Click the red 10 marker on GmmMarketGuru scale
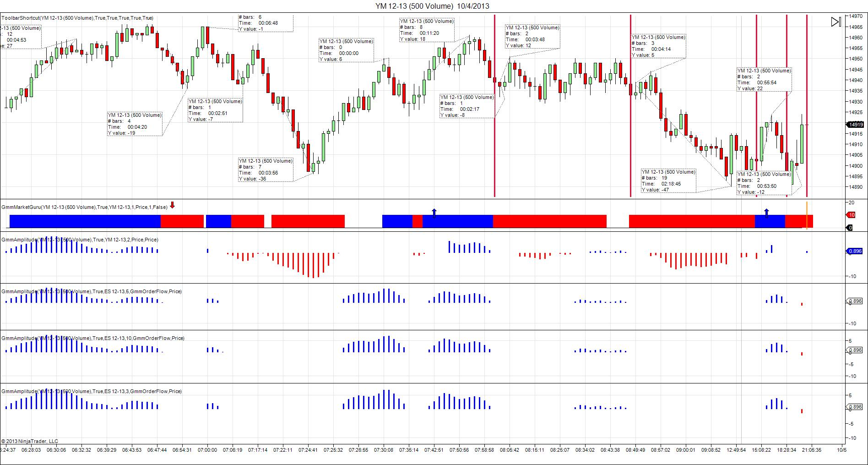The width and height of the screenshot is (868, 465). 851,215
